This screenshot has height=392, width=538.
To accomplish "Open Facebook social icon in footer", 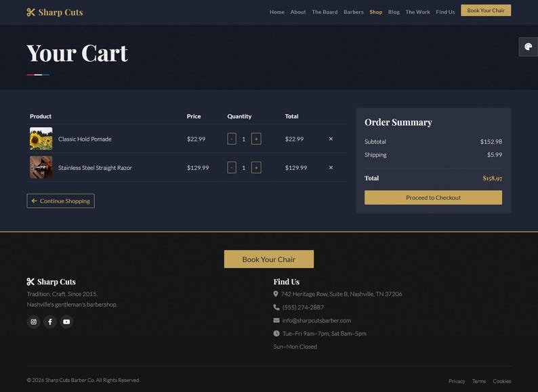I will (x=50, y=322).
